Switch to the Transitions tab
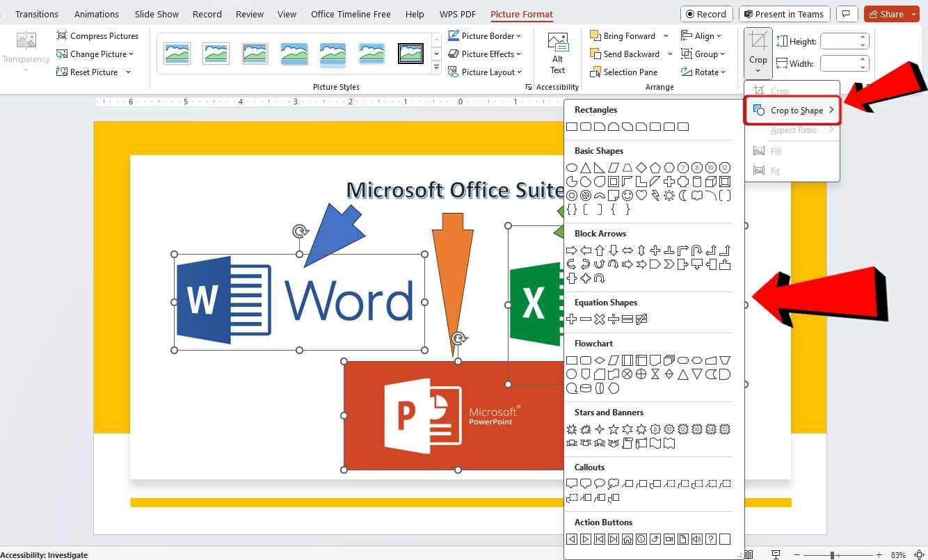This screenshot has height=560, width=928. [37, 14]
